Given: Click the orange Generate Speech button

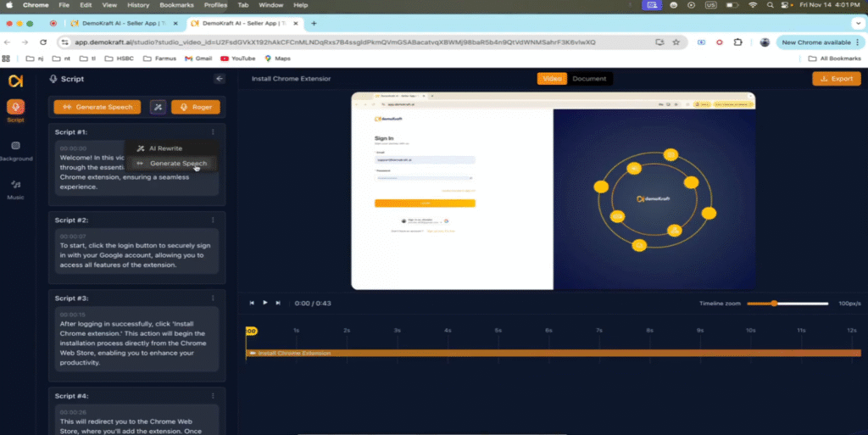Looking at the screenshot, I should tap(97, 107).
